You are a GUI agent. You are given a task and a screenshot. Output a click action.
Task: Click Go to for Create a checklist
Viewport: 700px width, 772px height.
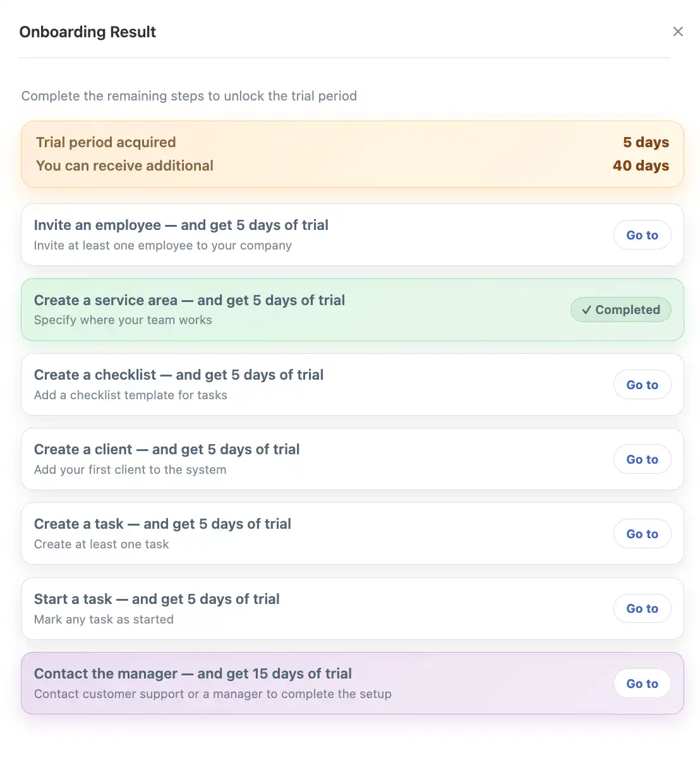click(x=642, y=384)
